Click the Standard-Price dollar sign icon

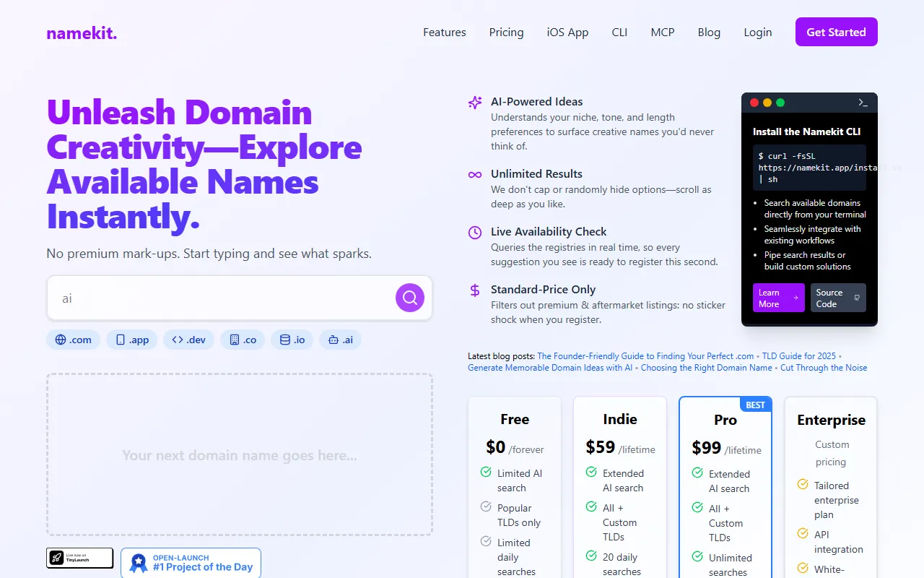pyautogui.click(x=475, y=290)
